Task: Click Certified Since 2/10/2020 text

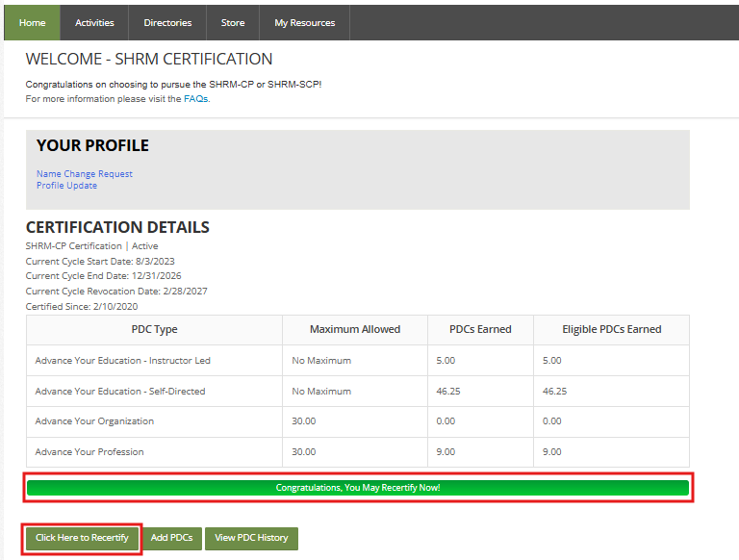Action: pyautogui.click(x=82, y=306)
